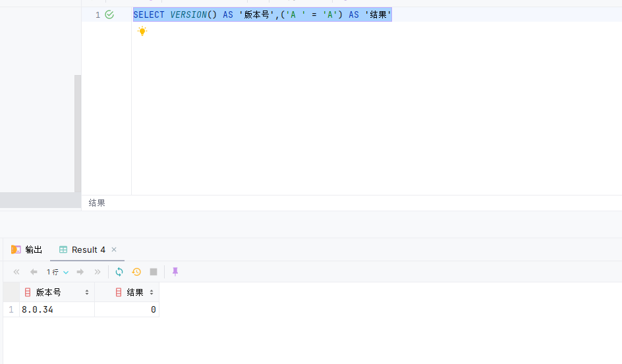Click the left panel vertical scrollbar
This screenshot has height=364, width=622.
tap(78, 132)
